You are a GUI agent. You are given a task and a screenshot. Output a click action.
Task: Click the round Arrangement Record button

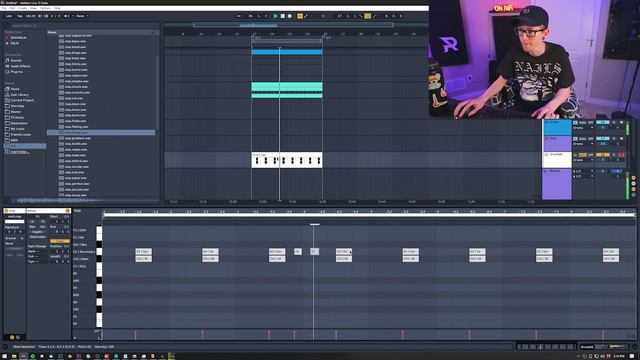pyautogui.click(x=290, y=16)
